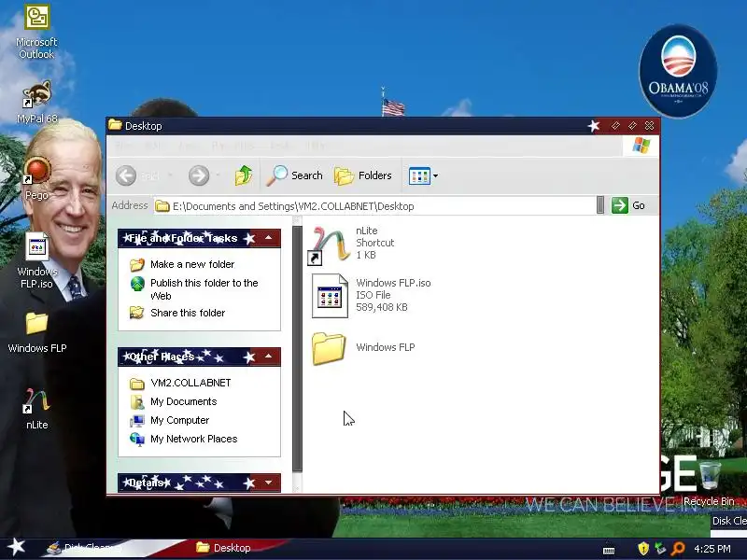Click the Search magnifier toolbar button

[x=294, y=175]
